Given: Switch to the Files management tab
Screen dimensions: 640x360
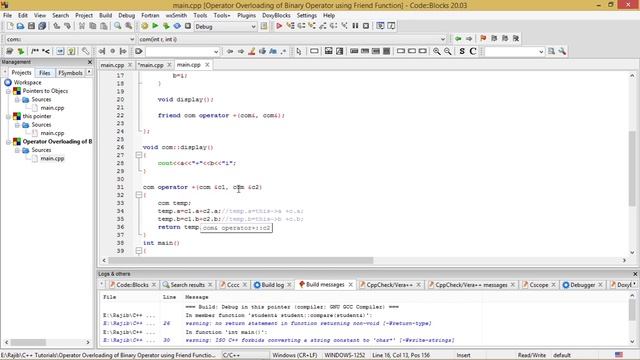Looking at the screenshot, I should [x=44, y=73].
